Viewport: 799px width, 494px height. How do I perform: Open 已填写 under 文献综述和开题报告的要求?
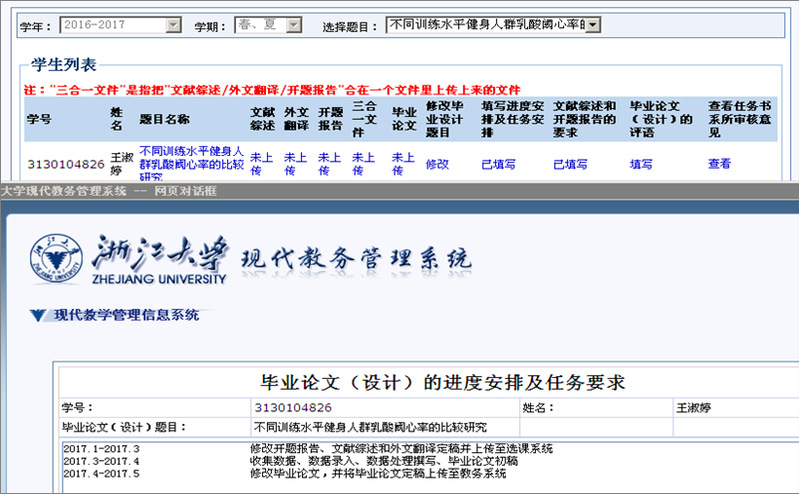click(x=570, y=163)
